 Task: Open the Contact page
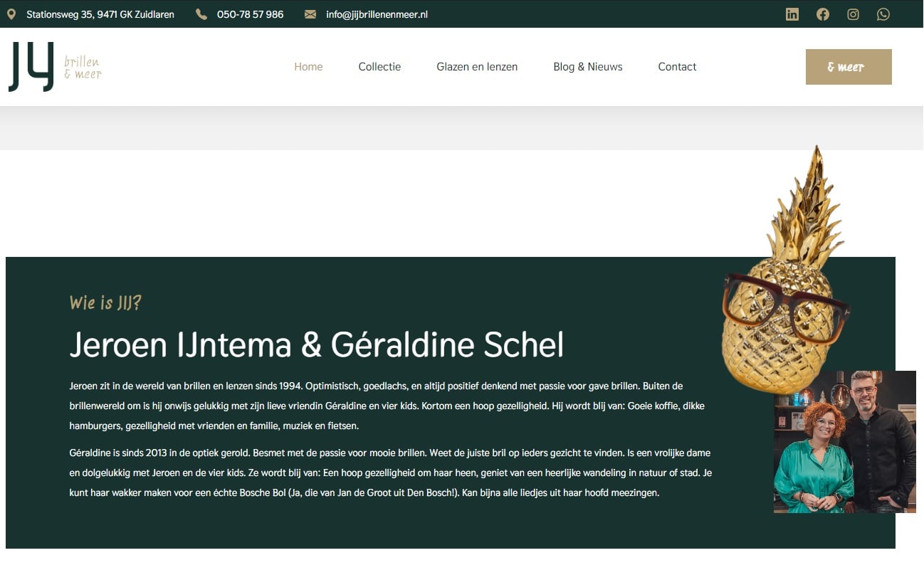(x=677, y=67)
